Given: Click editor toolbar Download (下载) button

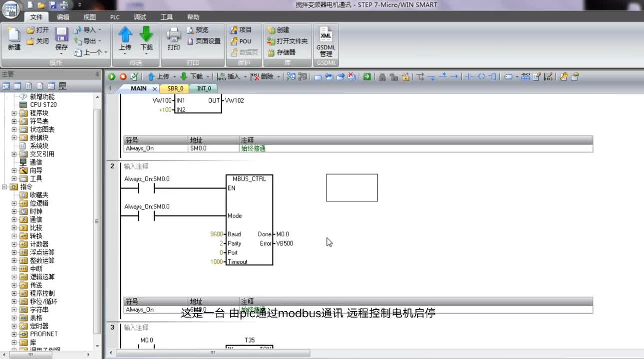Looking at the screenshot, I should pos(191,77).
